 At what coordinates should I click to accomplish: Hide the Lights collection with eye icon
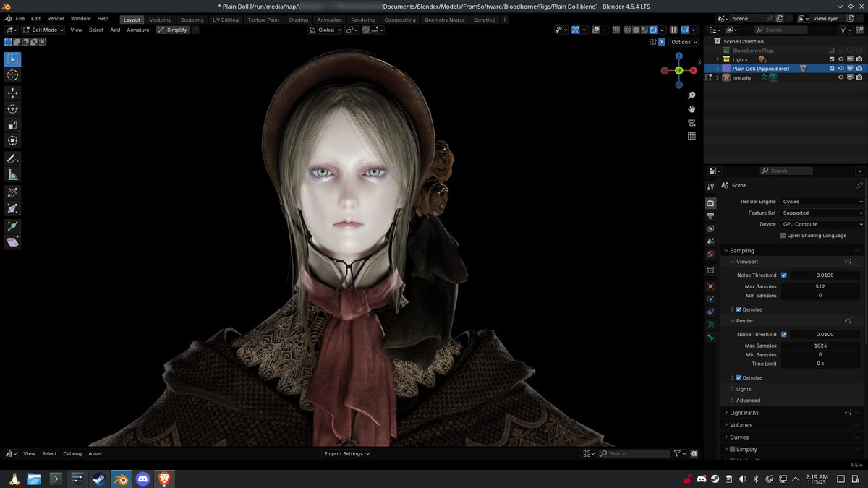click(x=841, y=59)
